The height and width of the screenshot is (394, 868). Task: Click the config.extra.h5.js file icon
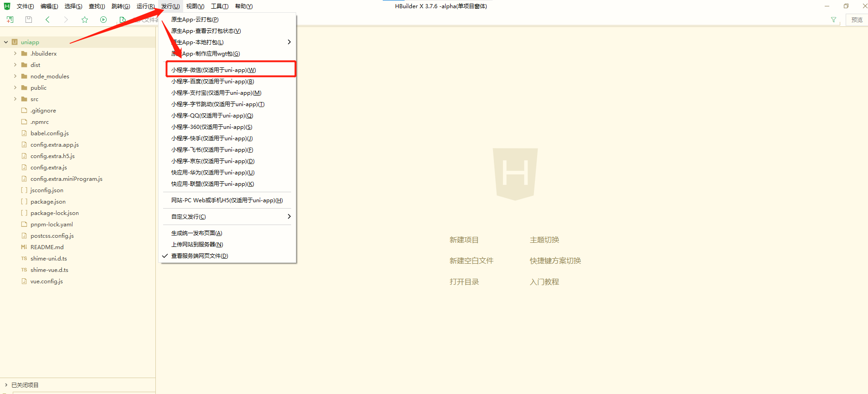[24, 156]
